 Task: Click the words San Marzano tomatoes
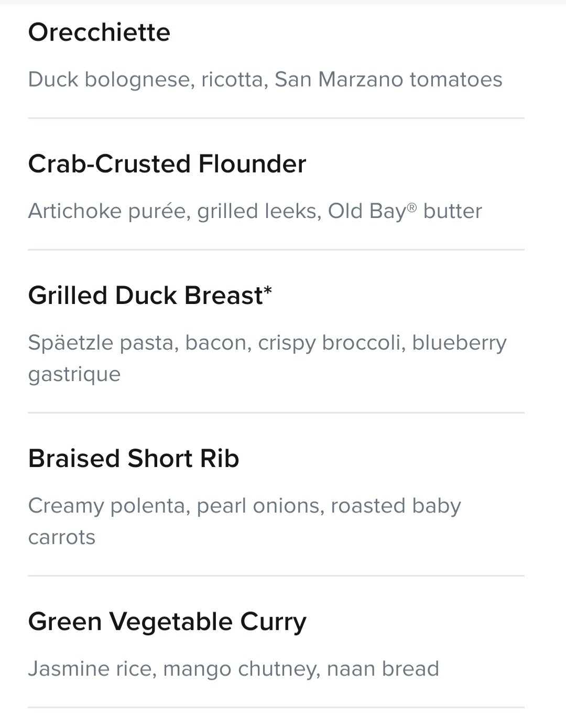388,80
